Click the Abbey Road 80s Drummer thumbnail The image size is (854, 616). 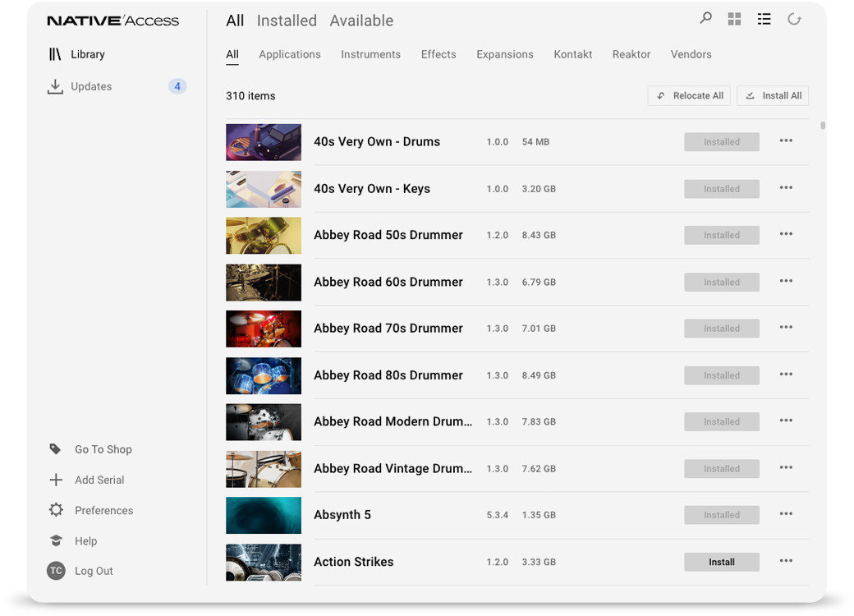point(264,375)
